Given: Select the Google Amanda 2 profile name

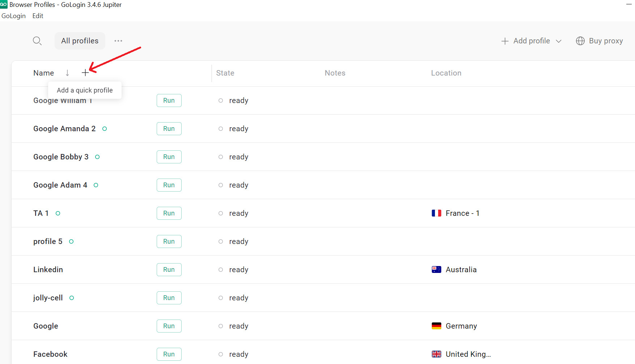Looking at the screenshot, I should 64,129.
